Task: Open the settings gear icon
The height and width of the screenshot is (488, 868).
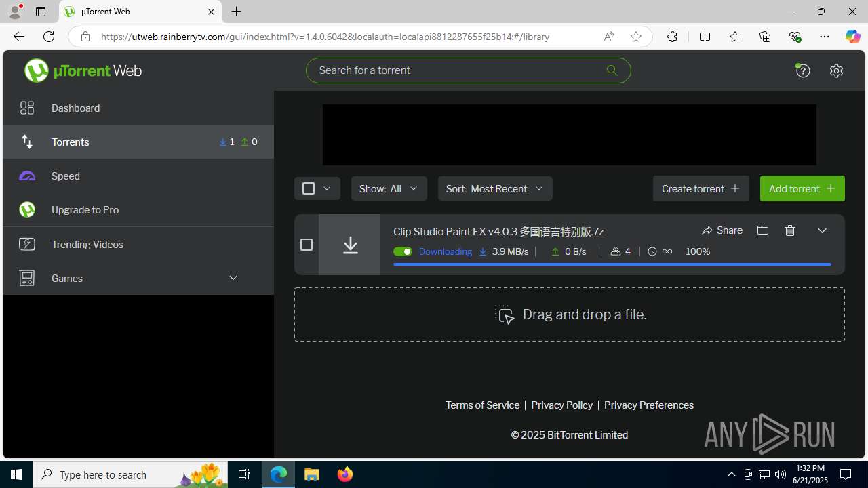Action: coord(836,70)
